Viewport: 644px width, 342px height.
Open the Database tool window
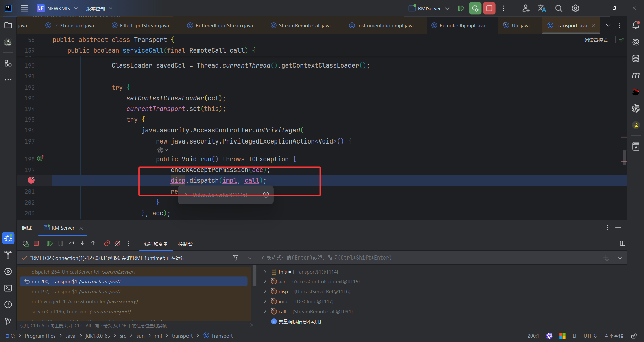click(636, 59)
